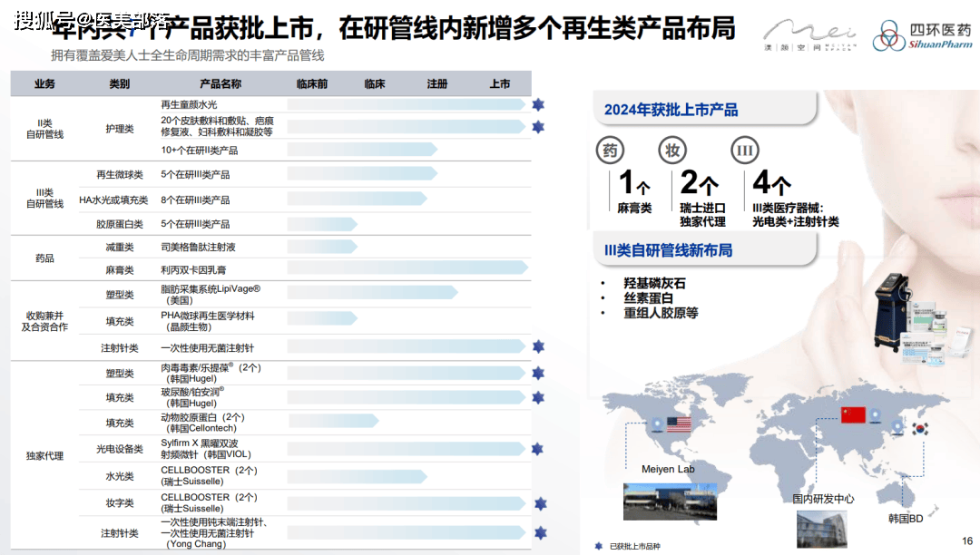Click the SihuanPharm 四环医药 logo

pyautogui.click(x=923, y=36)
